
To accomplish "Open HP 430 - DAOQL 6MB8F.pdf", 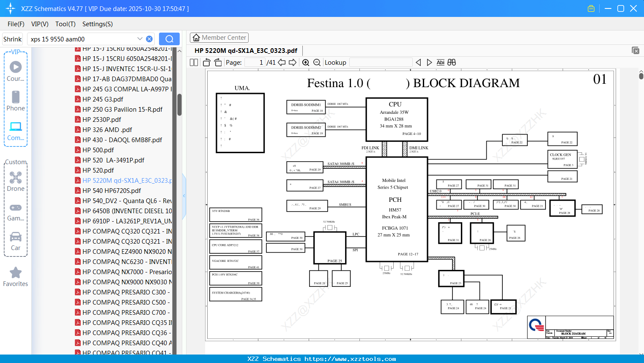I will click(122, 140).
